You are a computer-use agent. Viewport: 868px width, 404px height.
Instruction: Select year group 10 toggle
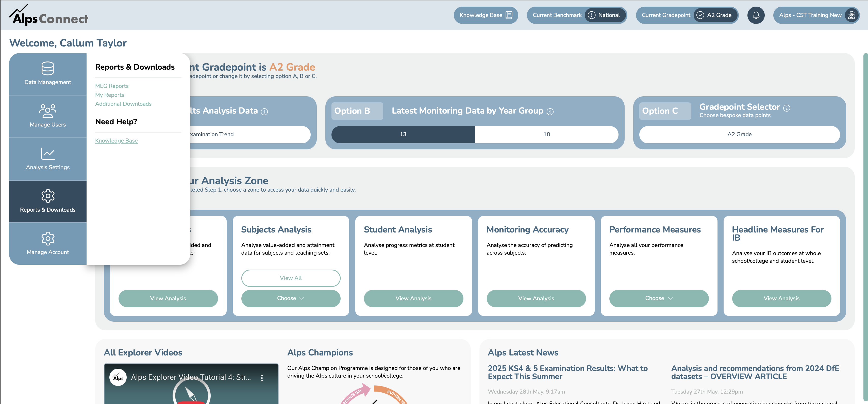[546, 134]
